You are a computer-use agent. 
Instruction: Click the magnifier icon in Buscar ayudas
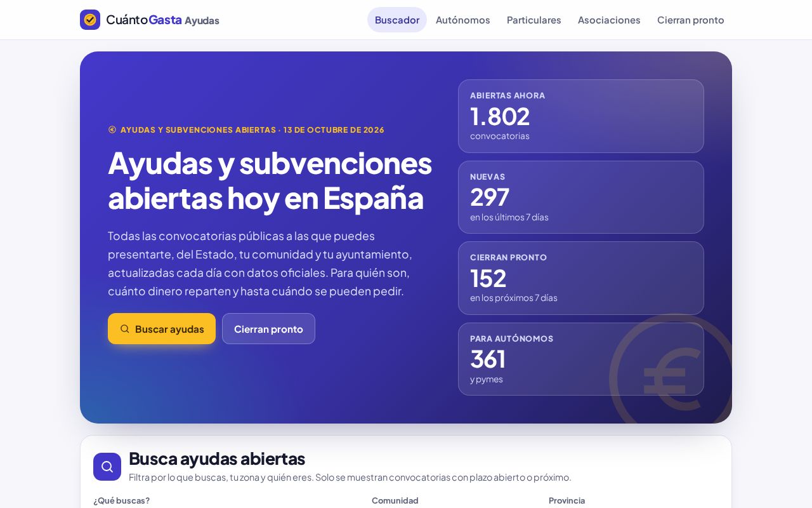(125, 329)
